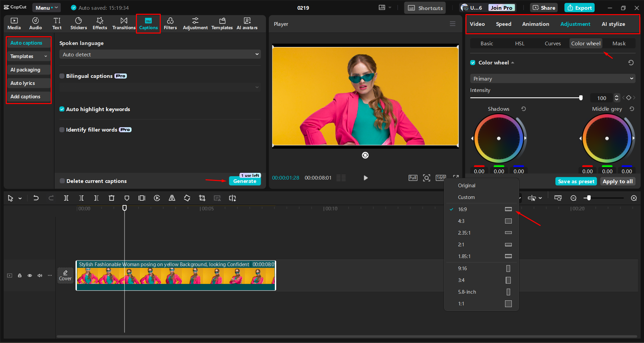Open the Effects panel
The width and height of the screenshot is (644, 343).
(100, 23)
